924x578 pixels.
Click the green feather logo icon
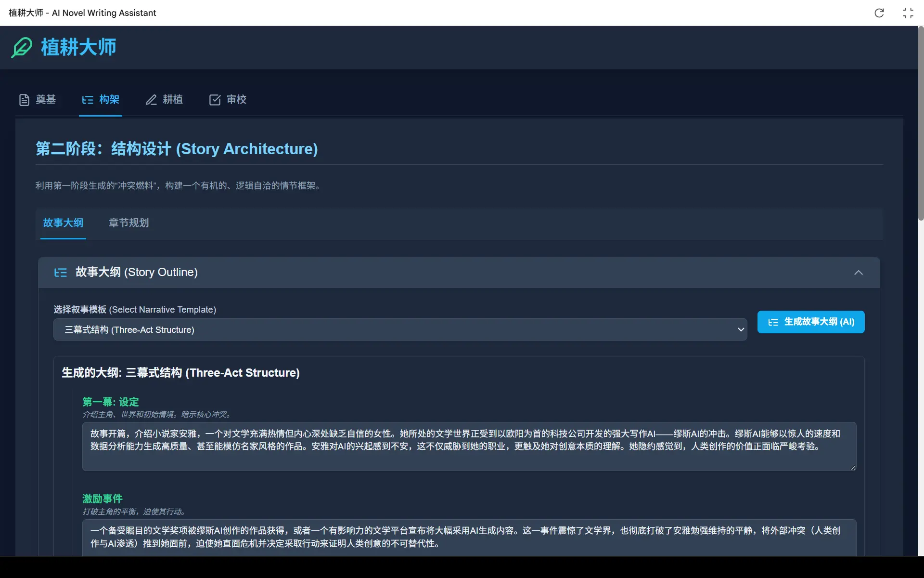[22, 47]
